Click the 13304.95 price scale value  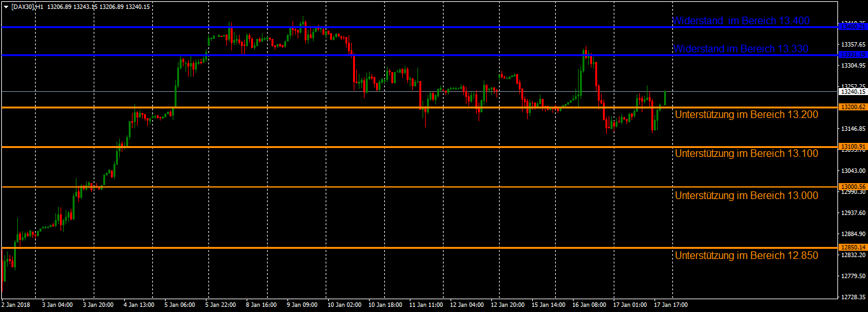pos(854,65)
